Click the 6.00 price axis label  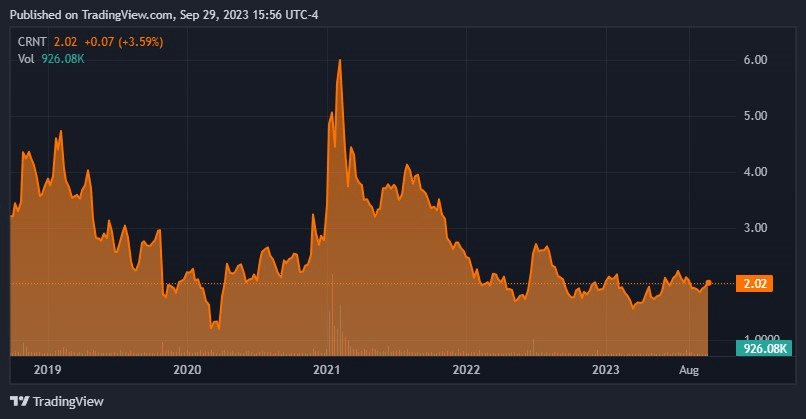pyautogui.click(x=755, y=60)
